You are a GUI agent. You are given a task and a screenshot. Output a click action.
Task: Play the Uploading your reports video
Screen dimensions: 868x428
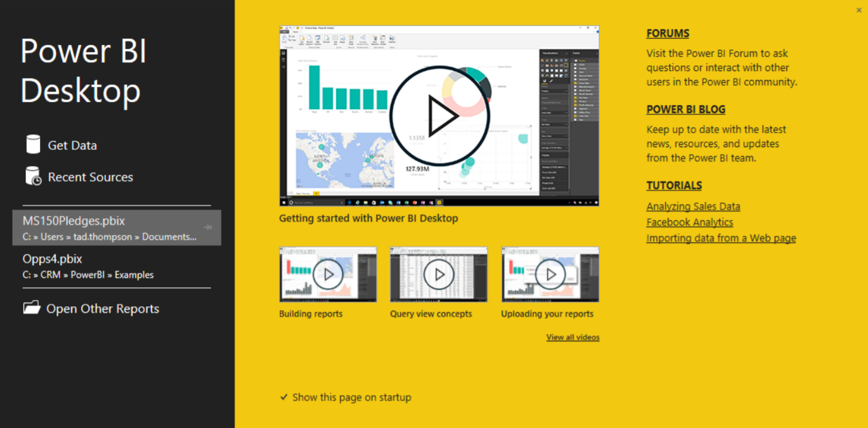tap(550, 275)
